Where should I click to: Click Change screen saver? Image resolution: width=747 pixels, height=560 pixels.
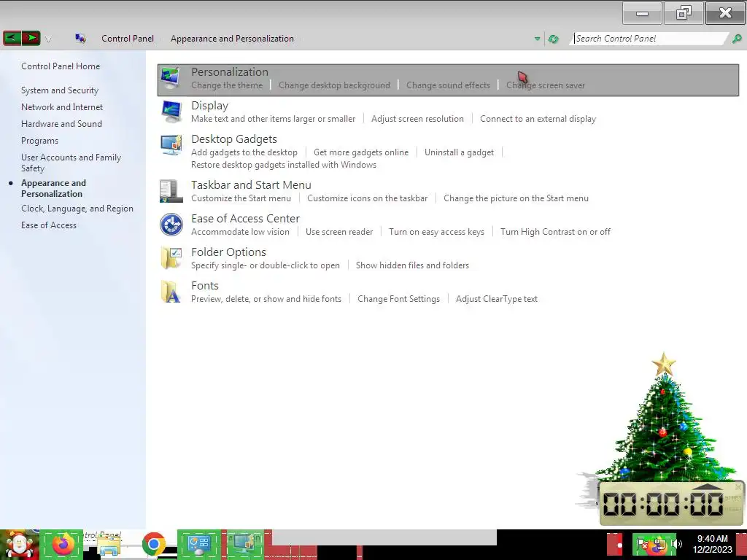(546, 85)
